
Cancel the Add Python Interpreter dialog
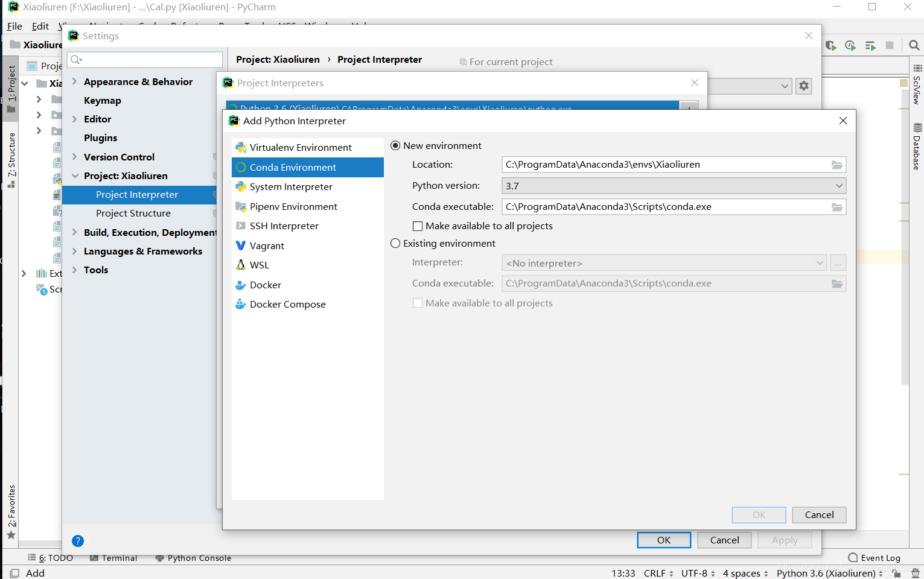(819, 515)
